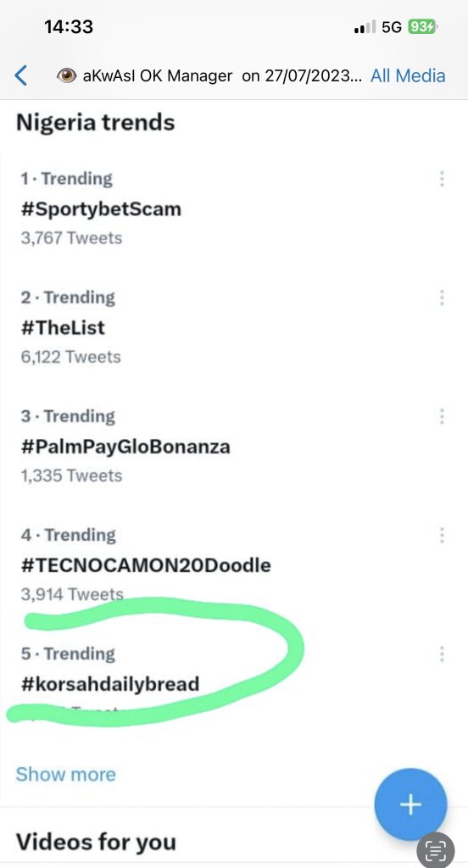The width and height of the screenshot is (468, 868).
Task: Open options menu for #SportybetScam trend
Action: tap(442, 179)
